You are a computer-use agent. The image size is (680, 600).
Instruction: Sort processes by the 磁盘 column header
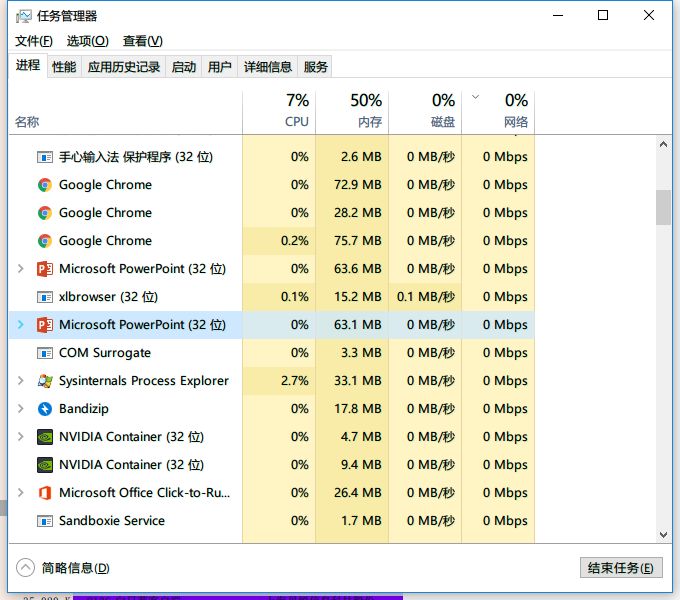[x=425, y=111]
